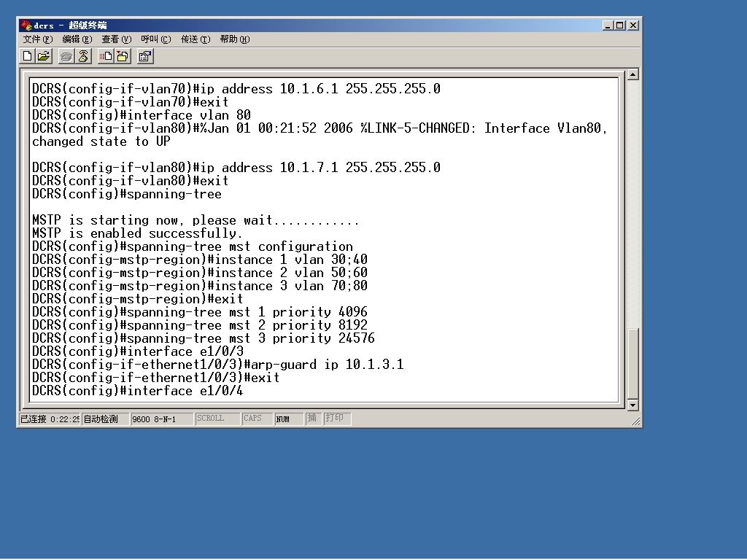Screen dimensions: 747x560
Task: Click the 'MSTP is enabled successfully.' line
Action: [137, 233]
